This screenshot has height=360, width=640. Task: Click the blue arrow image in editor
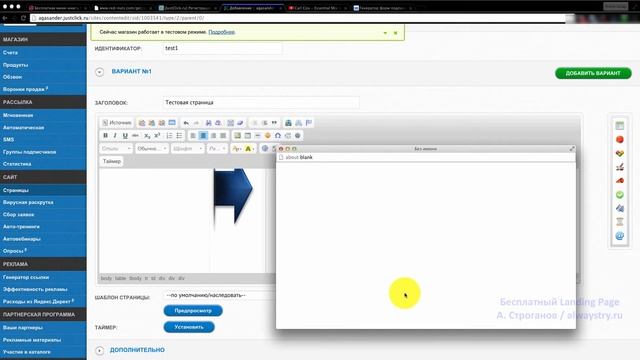click(x=233, y=196)
